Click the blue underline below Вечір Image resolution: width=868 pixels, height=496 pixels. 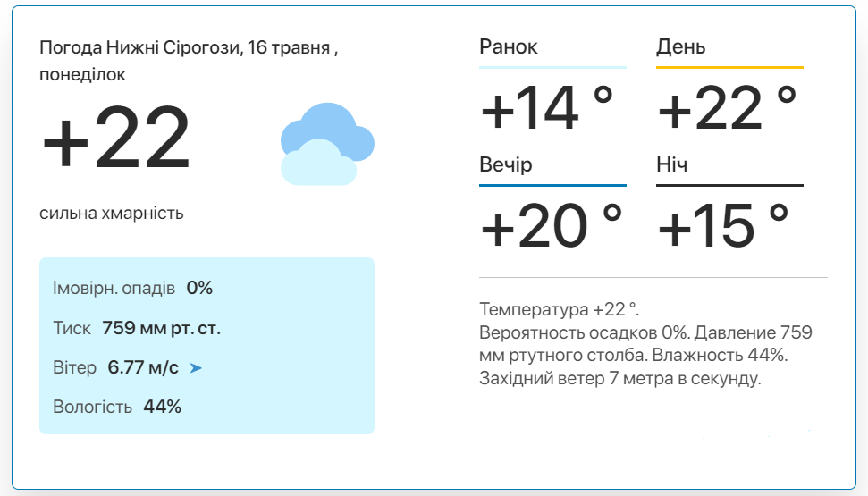click(x=552, y=185)
